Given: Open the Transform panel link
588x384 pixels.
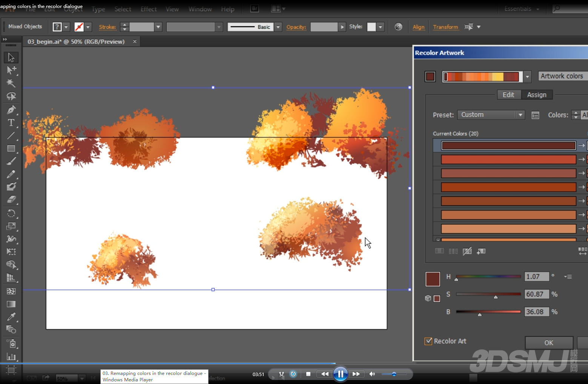Looking at the screenshot, I should (445, 27).
